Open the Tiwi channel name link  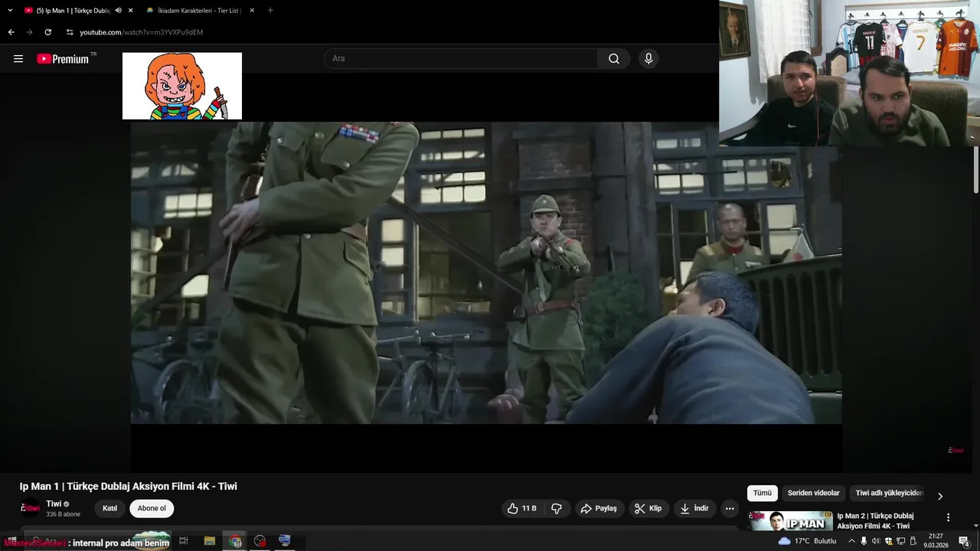54,504
